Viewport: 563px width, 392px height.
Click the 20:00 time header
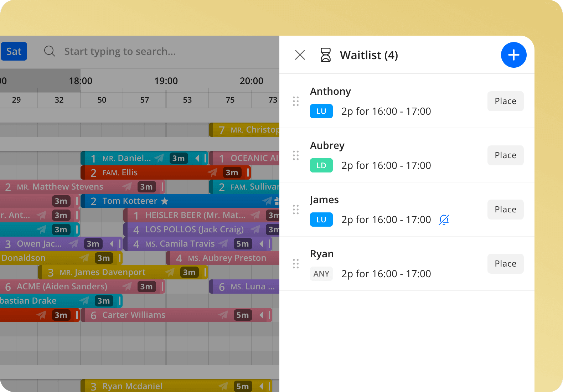(252, 81)
